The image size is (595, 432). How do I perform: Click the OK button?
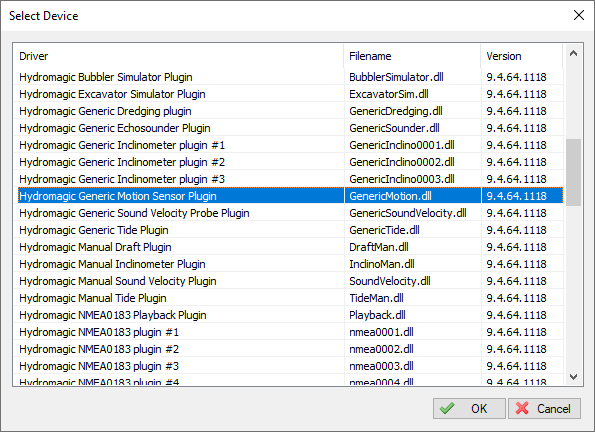[x=469, y=408]
